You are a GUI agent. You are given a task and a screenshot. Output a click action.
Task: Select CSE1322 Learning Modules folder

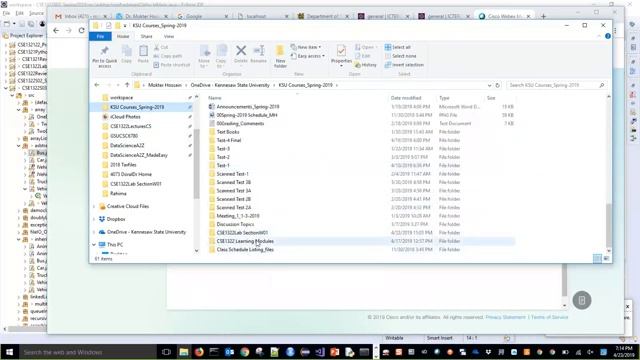point(245,241)
